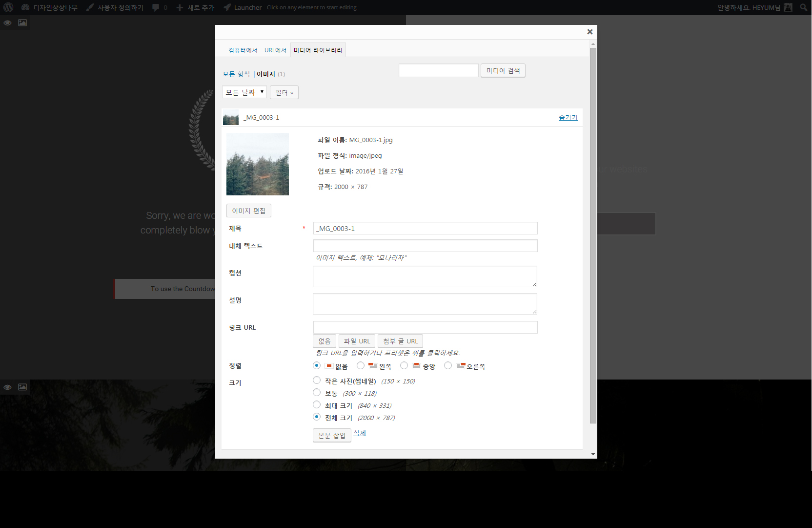Open the all dates dropdown
Viewport: 812px width, 528px height.
tap(244, 92)
